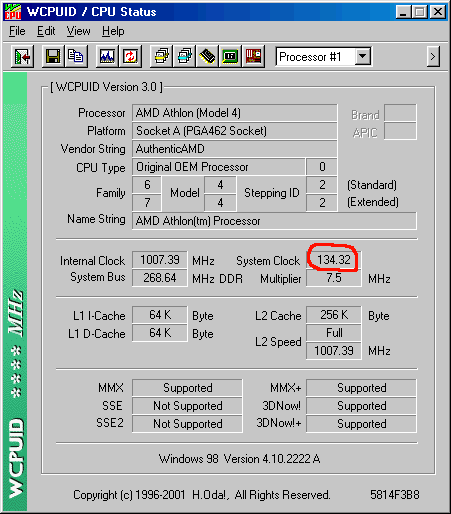Viewport: 451px width, 514px height.
Task: Open the Edit menu
Action: [46, 31]
